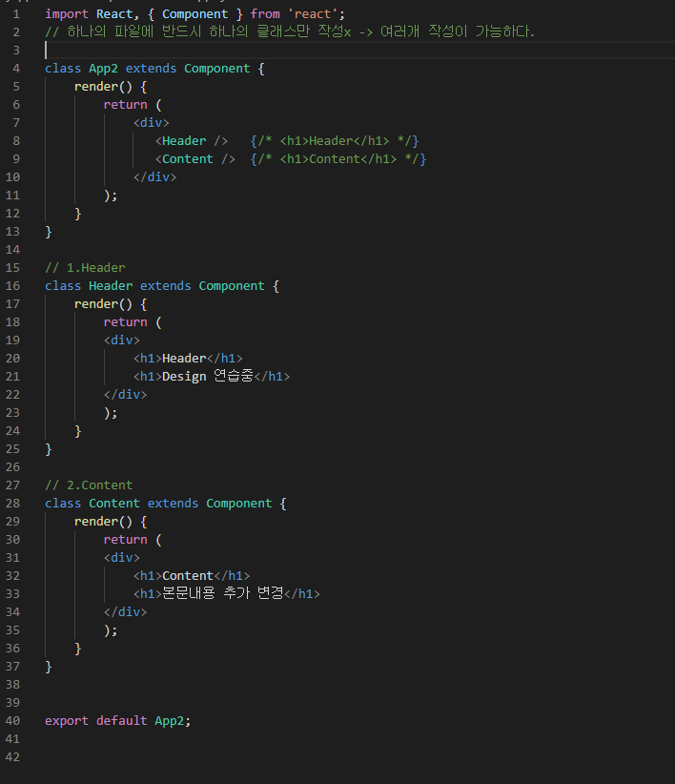Click the closing </div> tag on line 22

point(126,395)
